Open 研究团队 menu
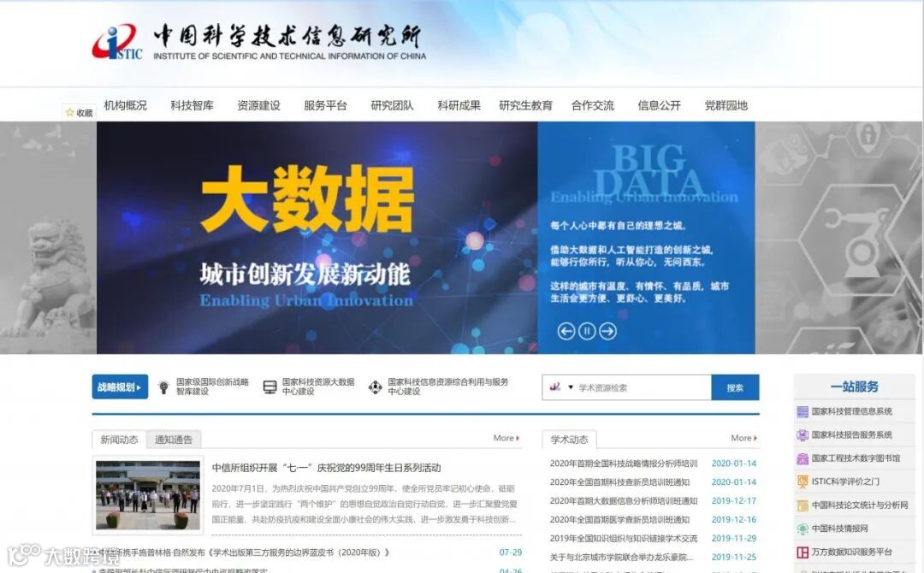924x573 pixels. click(x=392, y=105)
